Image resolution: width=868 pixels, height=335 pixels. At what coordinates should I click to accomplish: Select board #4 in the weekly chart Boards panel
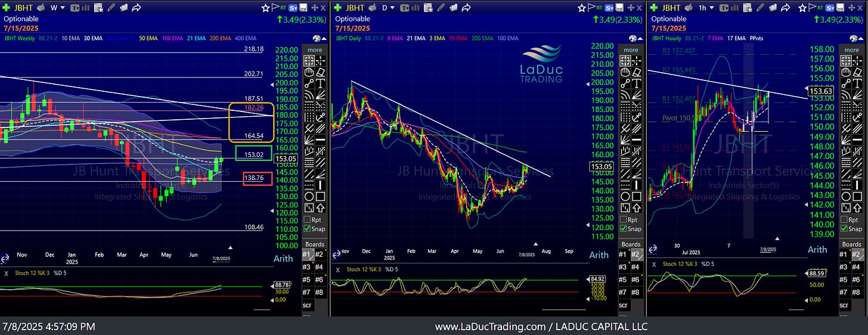[320, 266]
